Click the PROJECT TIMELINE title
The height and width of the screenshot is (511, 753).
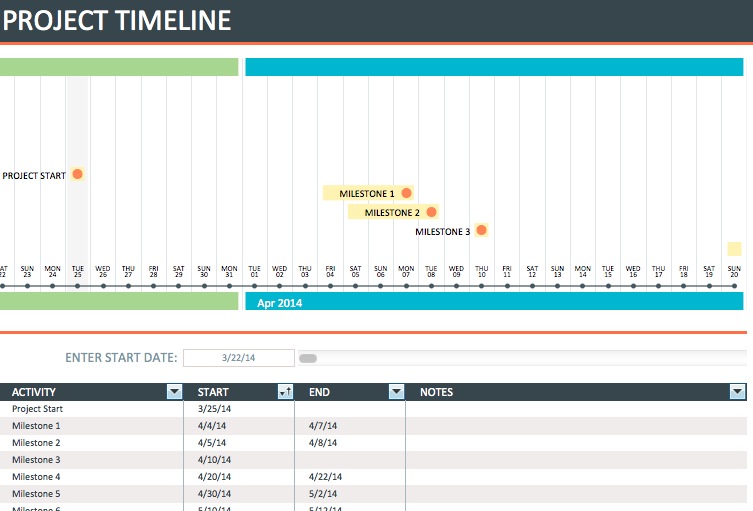(117, 20)
